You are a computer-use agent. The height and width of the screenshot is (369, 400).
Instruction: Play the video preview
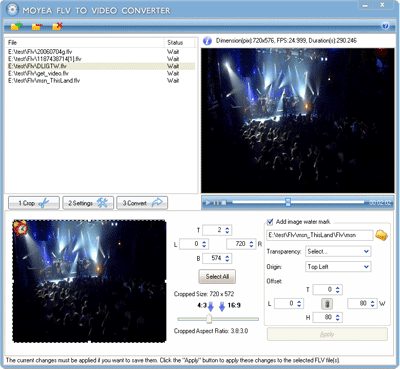(208, 202)
